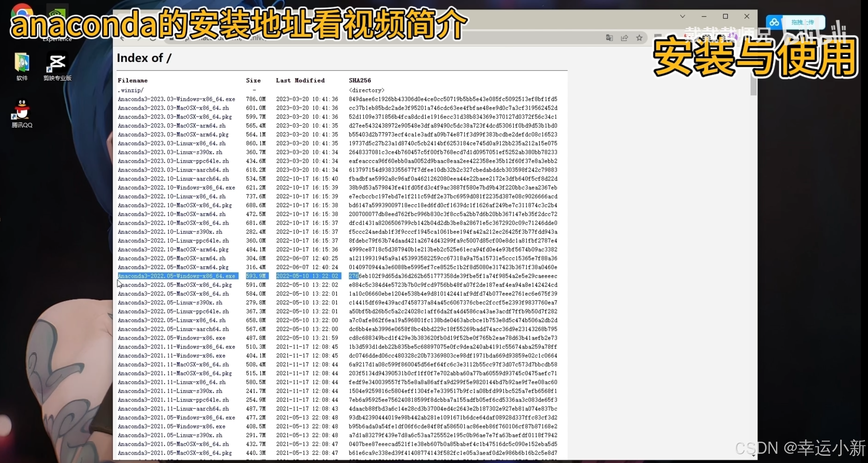This screenshot has height=463, width=868.
Task: Click the translate page icon in address bar
Action: coord(609,38)
